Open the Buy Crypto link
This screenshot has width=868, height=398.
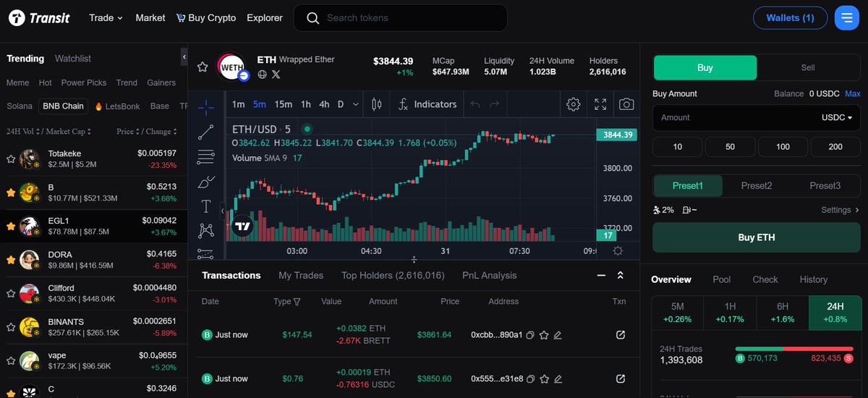click(x=206, y=17)
